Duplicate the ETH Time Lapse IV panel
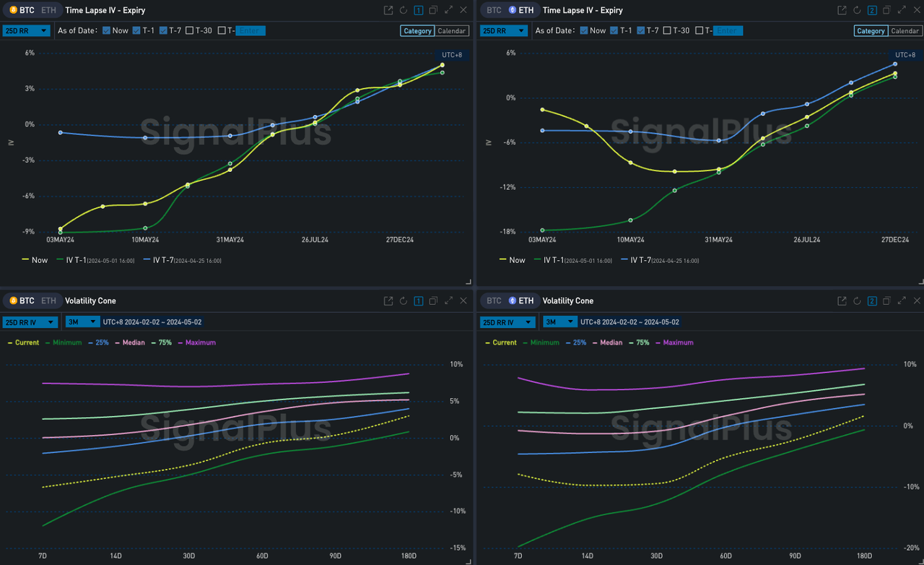This screenshot has width=924, height=565. click(x=886, y=10)
